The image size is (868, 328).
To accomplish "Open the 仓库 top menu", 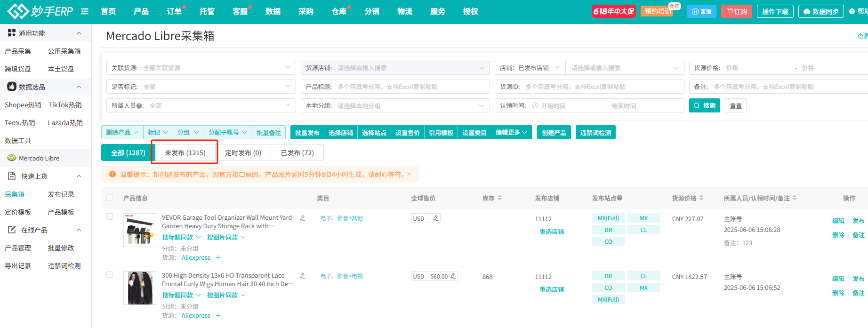I will pyautogui.click(x=339, y=11).
